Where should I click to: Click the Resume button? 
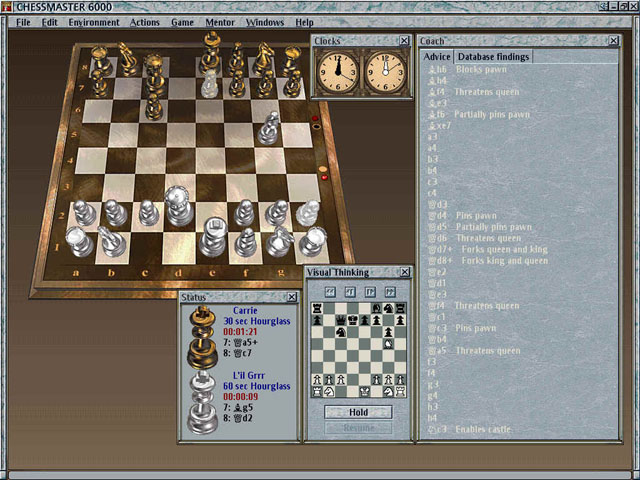(358, 428)
